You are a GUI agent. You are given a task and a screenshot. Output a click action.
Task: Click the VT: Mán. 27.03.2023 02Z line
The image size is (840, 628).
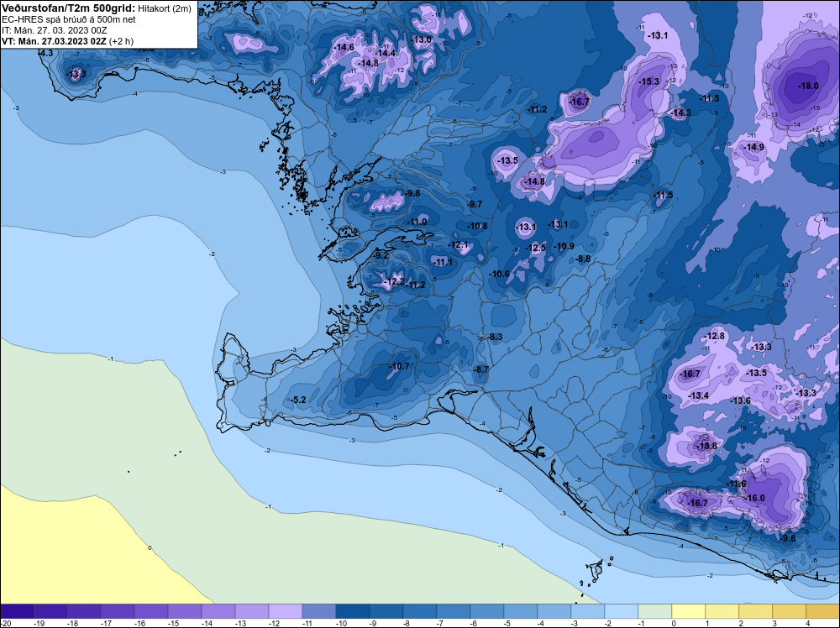[x=67, y=40]
